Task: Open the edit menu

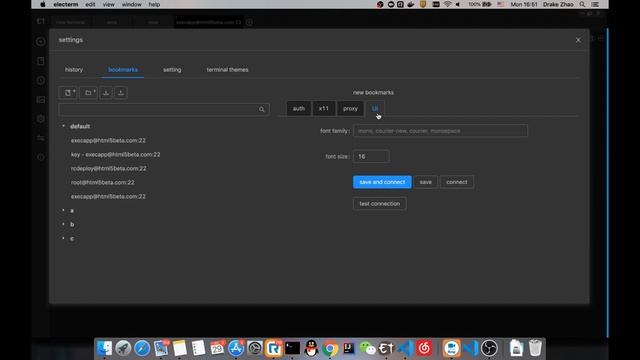Action: 90,4
